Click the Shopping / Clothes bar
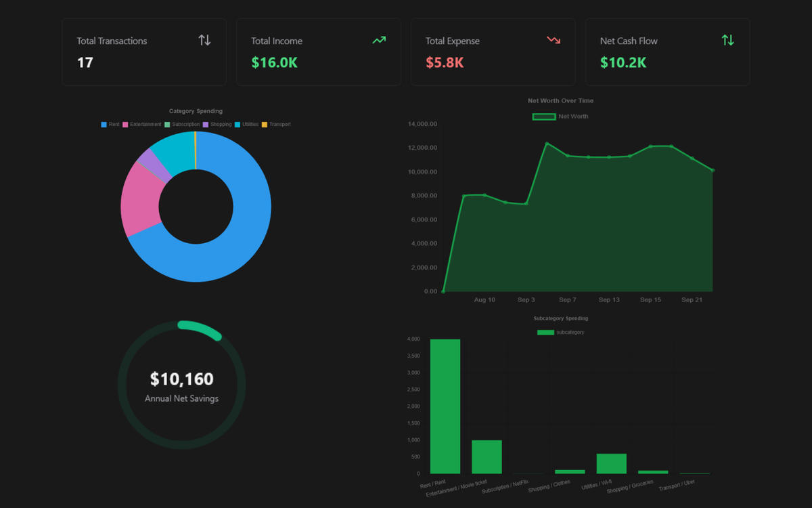The width and height of the screenshot is (812, 508). coord(570,472)
